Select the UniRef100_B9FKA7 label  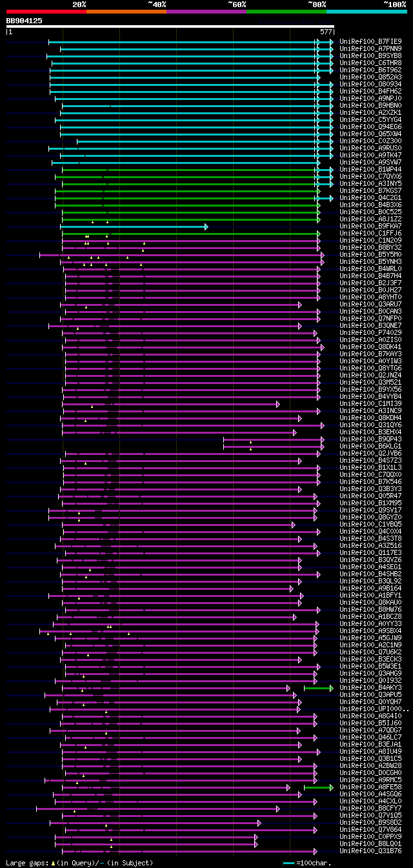(x=370, y=226)
